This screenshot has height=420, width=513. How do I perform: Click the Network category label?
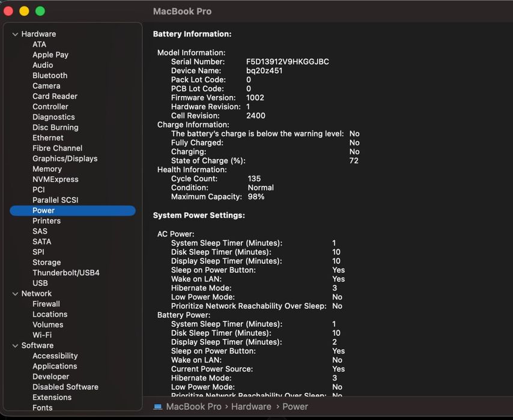(36, 294)
